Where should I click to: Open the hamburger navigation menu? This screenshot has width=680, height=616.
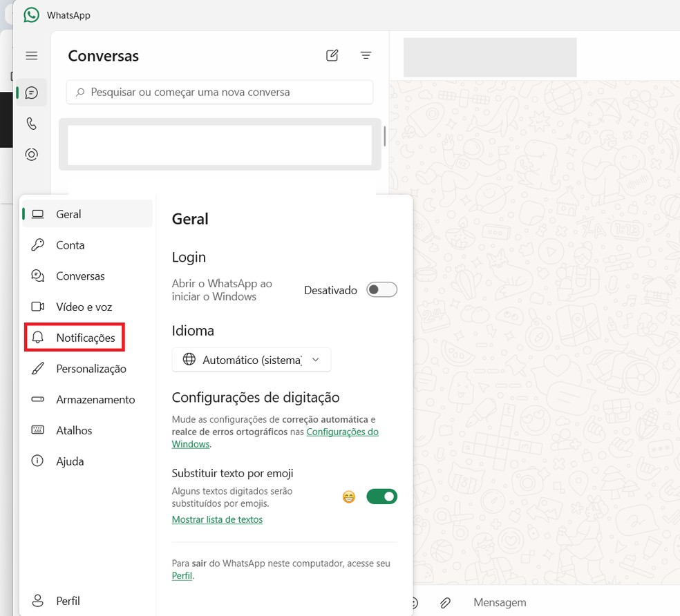[x=31, y=55]
